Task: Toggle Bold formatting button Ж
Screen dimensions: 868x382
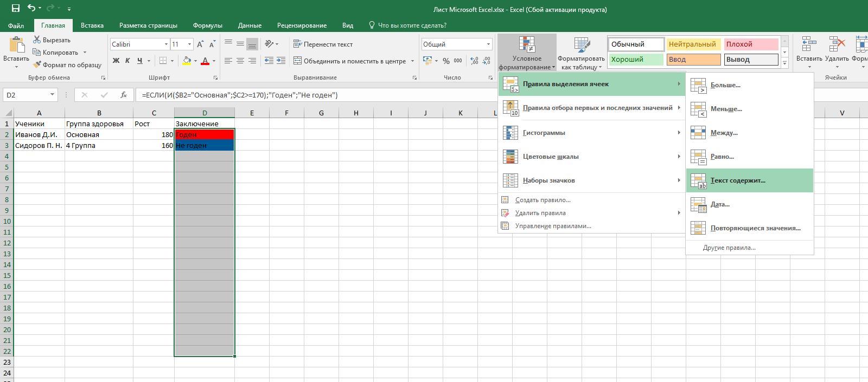Action: tap(116, 61)
